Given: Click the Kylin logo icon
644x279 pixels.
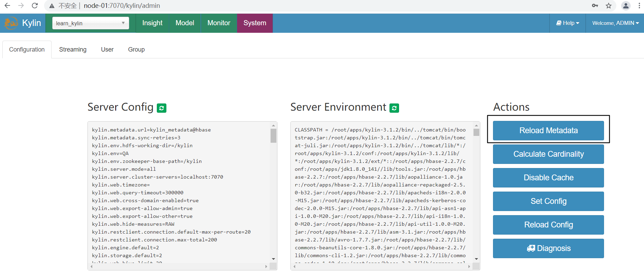Looking at the screenshot, I should (x=11, y=23).
